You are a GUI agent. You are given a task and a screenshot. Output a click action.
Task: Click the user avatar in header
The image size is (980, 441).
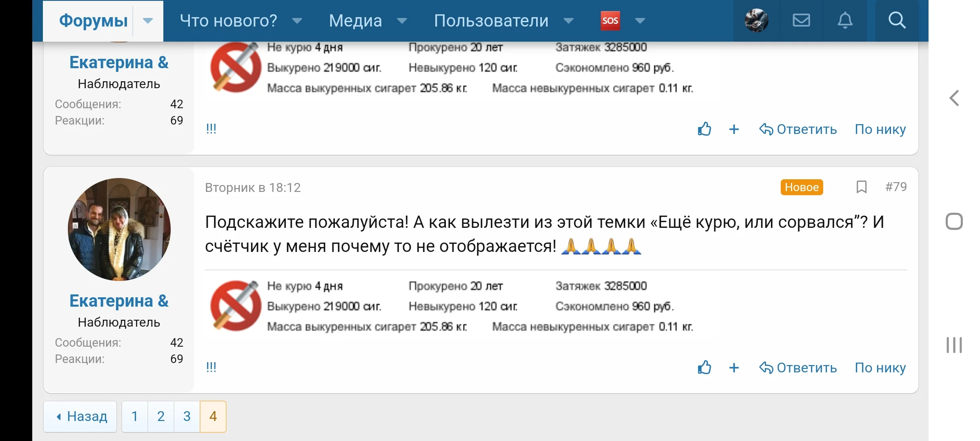756,20
